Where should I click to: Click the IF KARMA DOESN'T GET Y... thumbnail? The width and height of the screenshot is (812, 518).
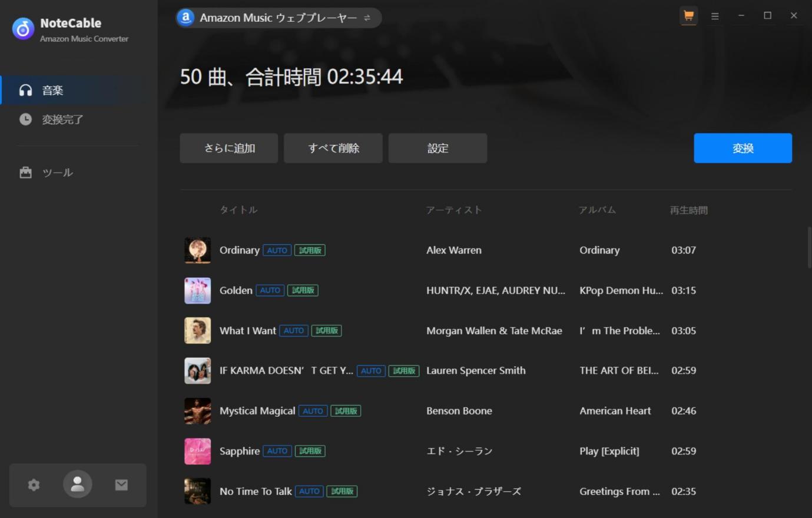198,371
